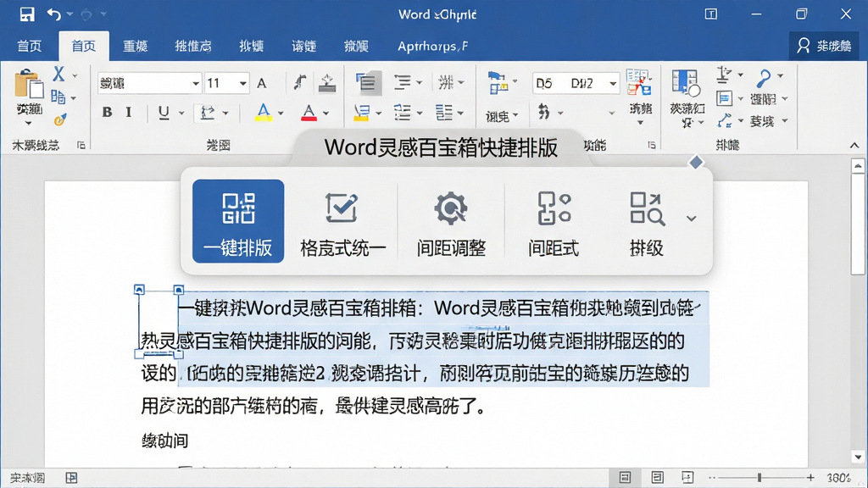868x488 pixels.
Task: Click the styles pane icon
Action: [639, 83]
